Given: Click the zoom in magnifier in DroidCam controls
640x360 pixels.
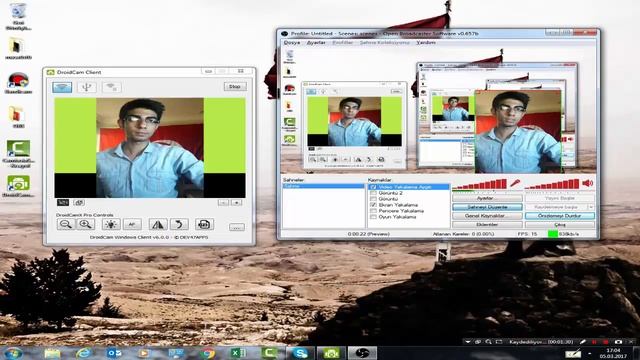Looking at the screenshot, I should [86, 224].
